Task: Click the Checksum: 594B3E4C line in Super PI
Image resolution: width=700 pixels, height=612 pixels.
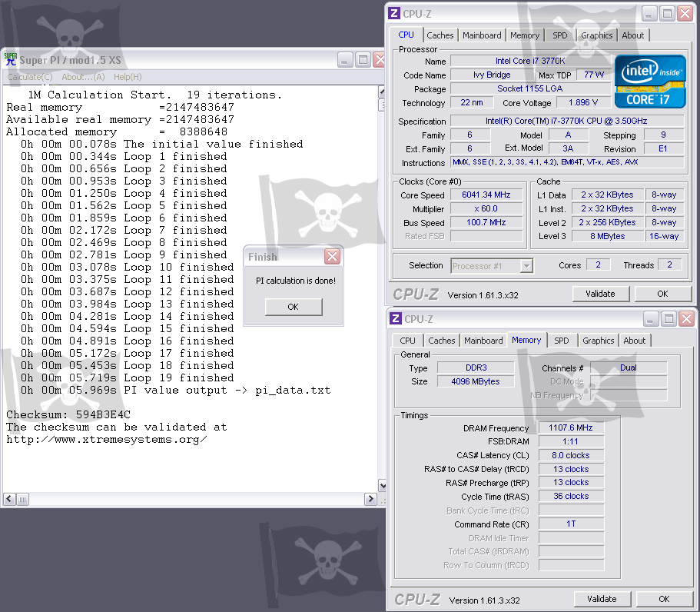Action: pos(68,414)
